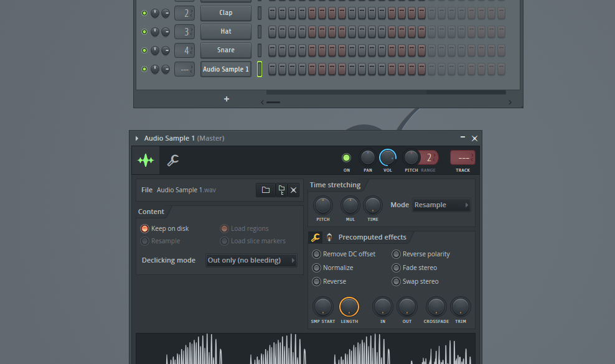Click the plus button to add a new channel
Image resolution: width=615 pixels, height=364 pixels.
227,98
